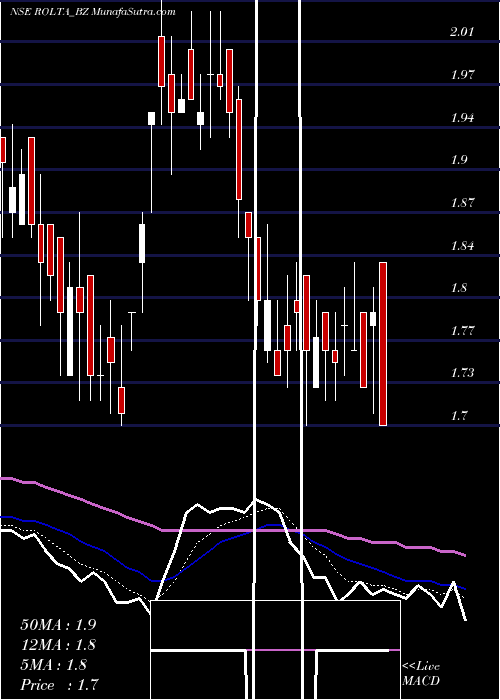The image size is (500, 700).
Task: Click the 1.77 price axis label
Action: tap(462, 331)
